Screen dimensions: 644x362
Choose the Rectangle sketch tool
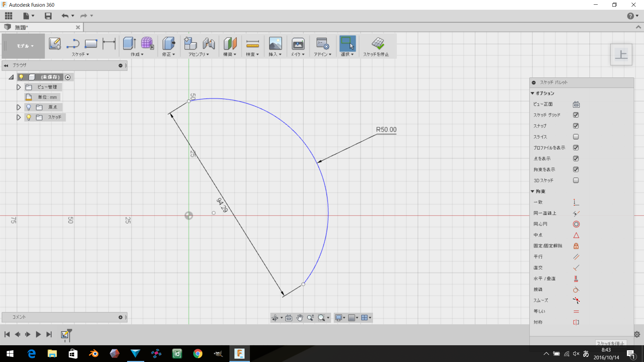pos(91,44)
